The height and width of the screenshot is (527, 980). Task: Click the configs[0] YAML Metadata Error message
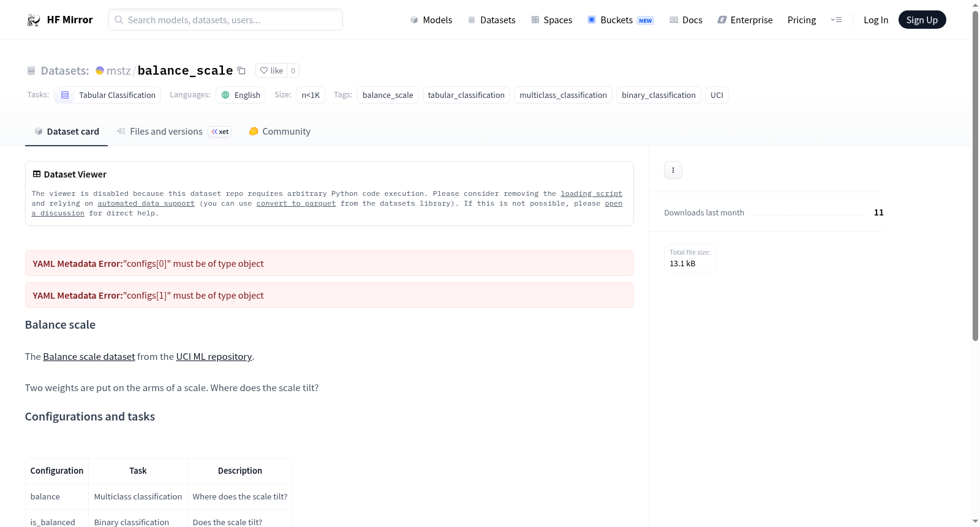[x=330, y=263]
